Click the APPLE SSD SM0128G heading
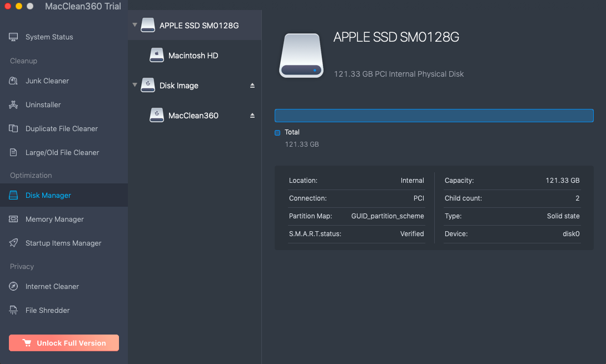This screenshot has height=364, width=606. [x=396, y=37]
